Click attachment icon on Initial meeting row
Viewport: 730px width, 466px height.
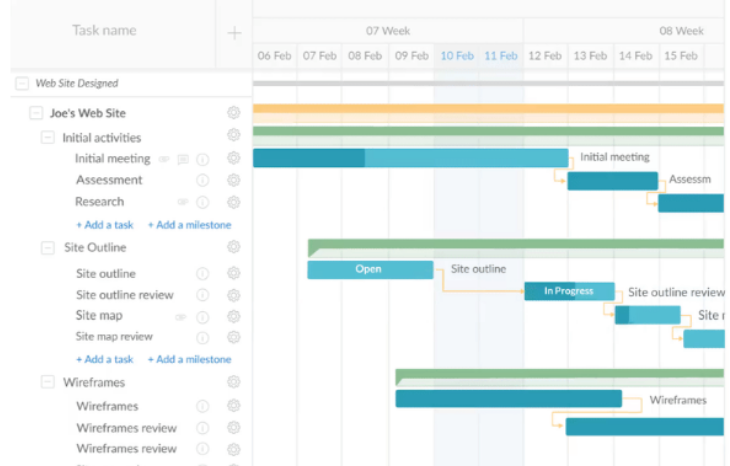pos(164,159)
